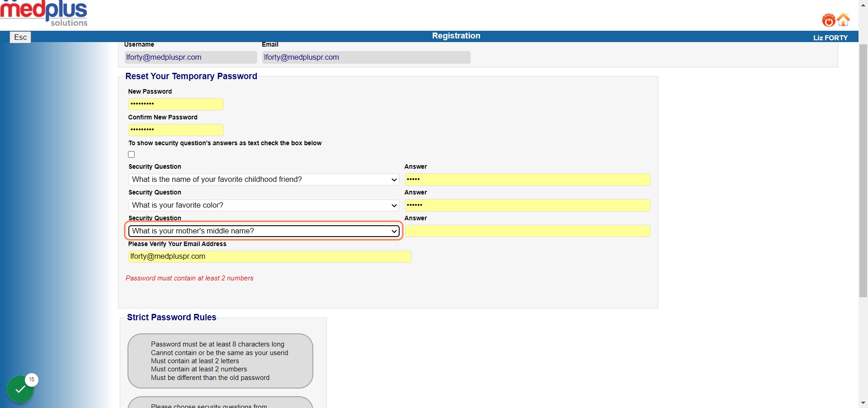Click the Confirm New Password field
The height and width of the screenshot is (408, 868).
(x=176, y=130)
